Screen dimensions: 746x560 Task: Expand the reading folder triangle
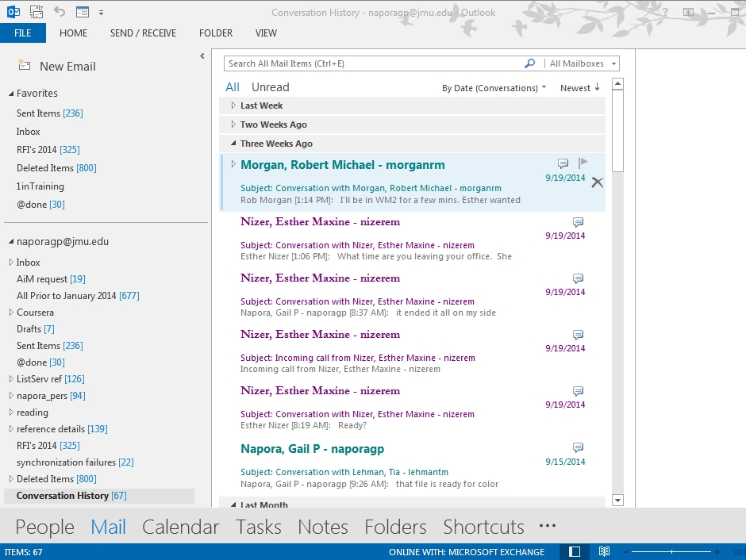tap(11, 412)
